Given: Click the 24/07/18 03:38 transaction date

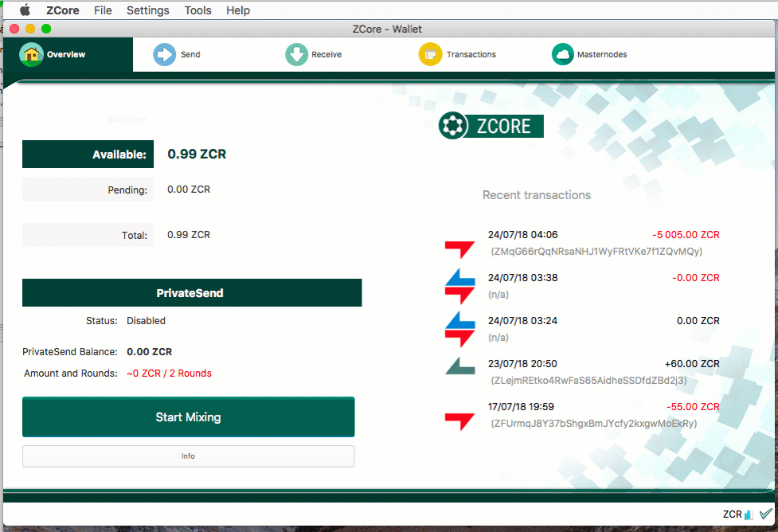Looking at the screenshot, I should click(522, 278).
